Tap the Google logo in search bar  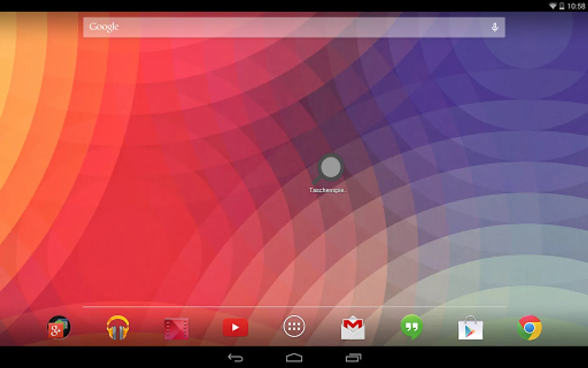[x=104, y=27]
